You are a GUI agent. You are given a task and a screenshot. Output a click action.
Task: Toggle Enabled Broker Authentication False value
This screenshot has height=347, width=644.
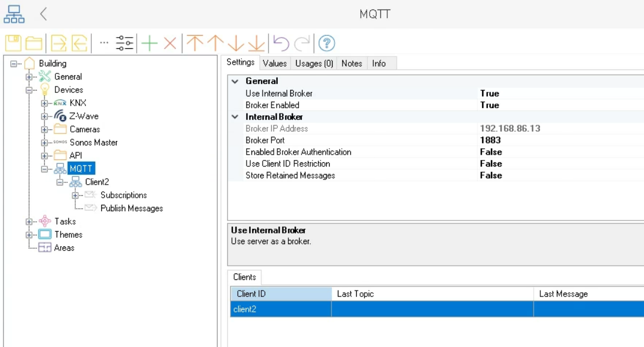(490, 152)
